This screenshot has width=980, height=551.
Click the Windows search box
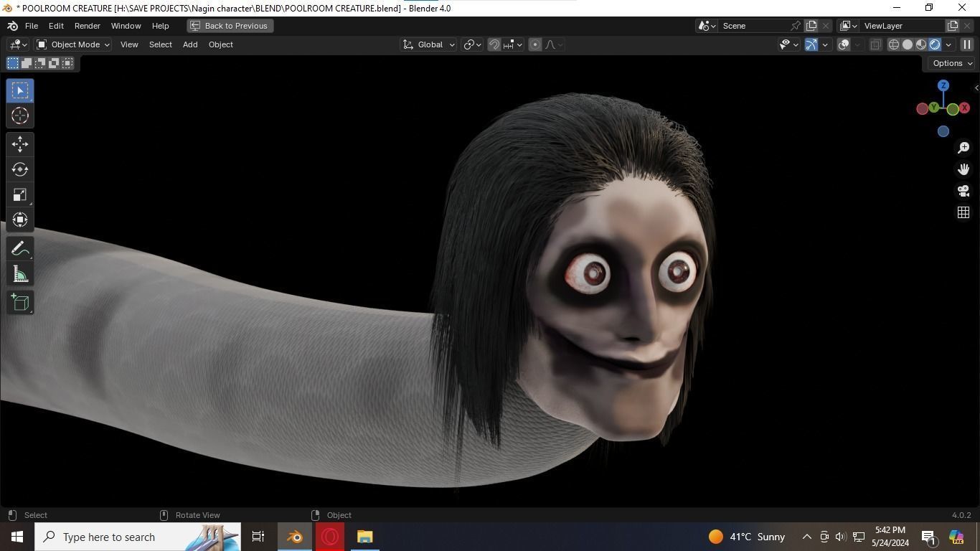pos(138,537)
